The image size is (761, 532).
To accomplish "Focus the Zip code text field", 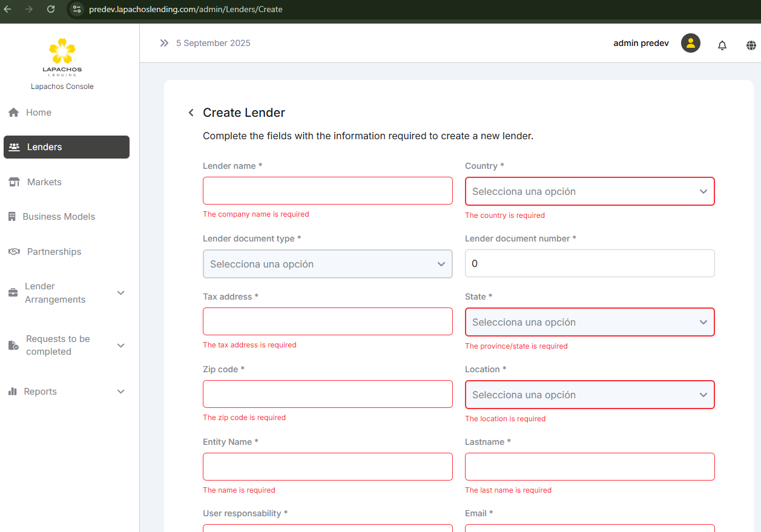I will point(328,394).
